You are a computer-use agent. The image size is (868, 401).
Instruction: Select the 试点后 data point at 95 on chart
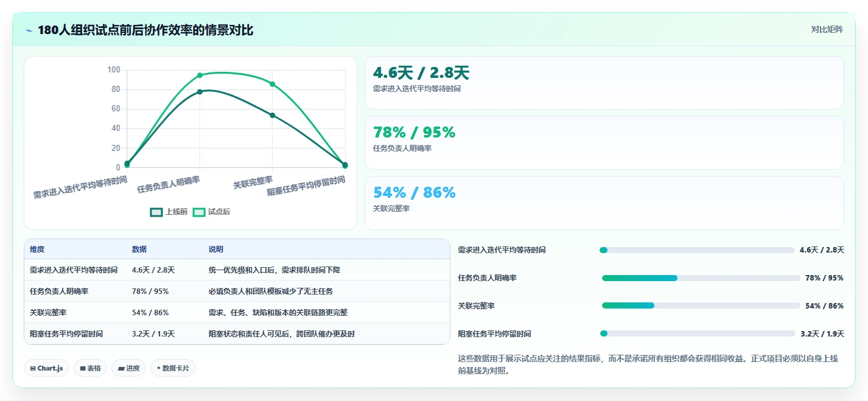pos(200,75)
